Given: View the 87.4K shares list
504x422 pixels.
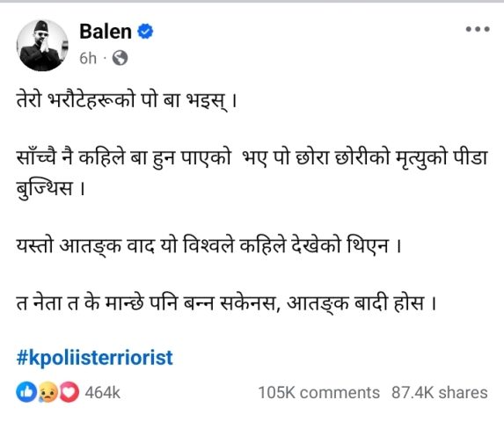Looking at the screenshot, I should coord(440,393).
